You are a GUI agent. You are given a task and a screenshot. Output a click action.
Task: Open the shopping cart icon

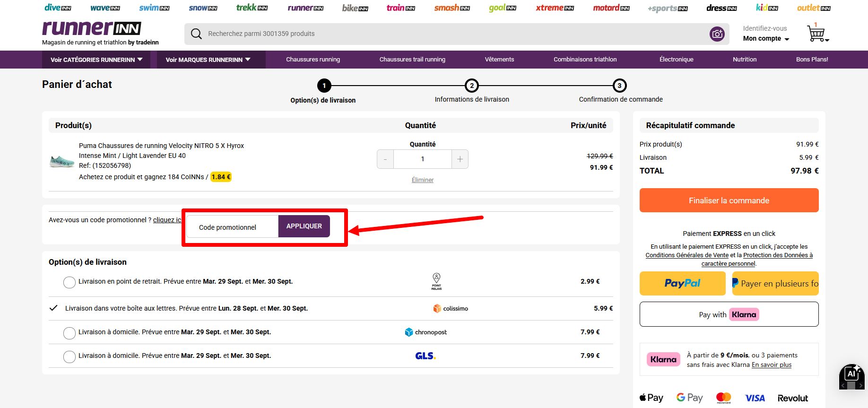coord(817,33)
